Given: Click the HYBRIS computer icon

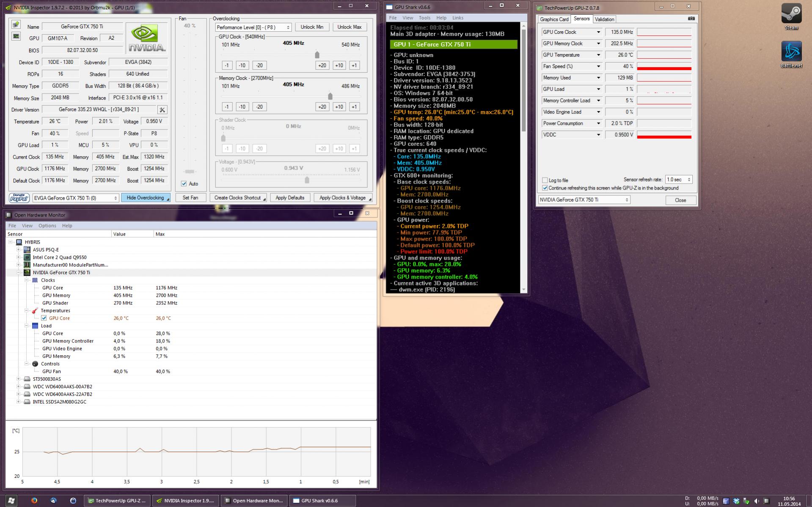Looking at the screenshot, I should coord(19,242).
